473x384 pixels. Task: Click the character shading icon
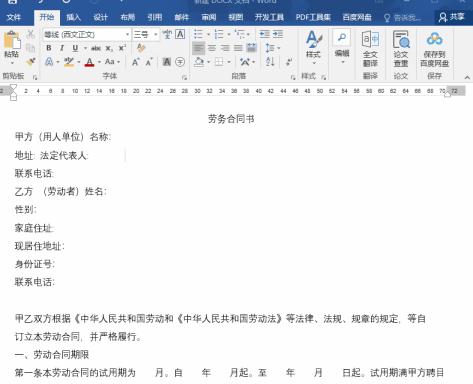coord(167,62)
